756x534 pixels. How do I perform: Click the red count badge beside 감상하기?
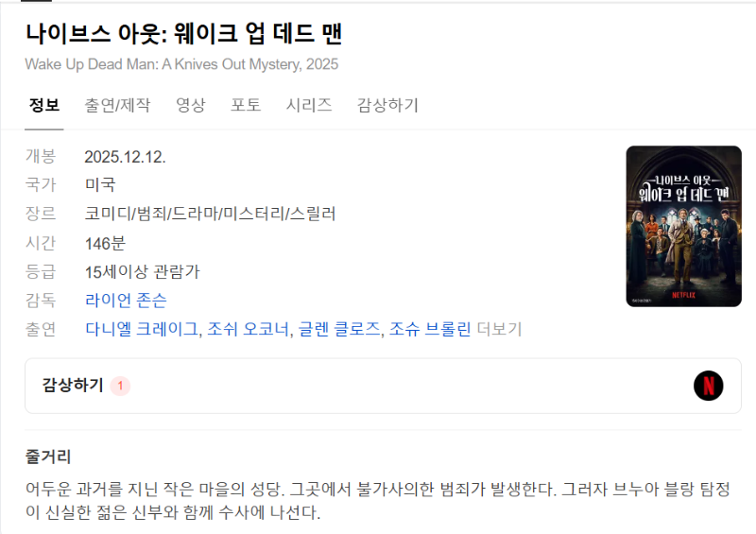(x=120, y=386)
